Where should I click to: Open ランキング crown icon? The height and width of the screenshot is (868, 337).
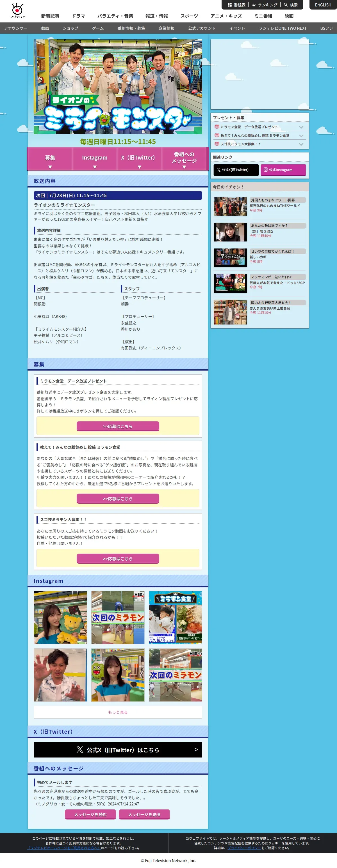pos(254,5)
